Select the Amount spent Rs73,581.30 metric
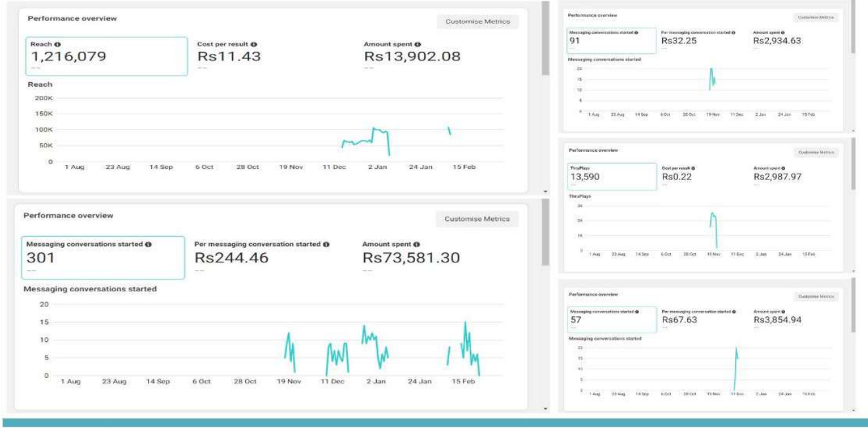This screenshot has width=868, height=428. click(411, 257)
